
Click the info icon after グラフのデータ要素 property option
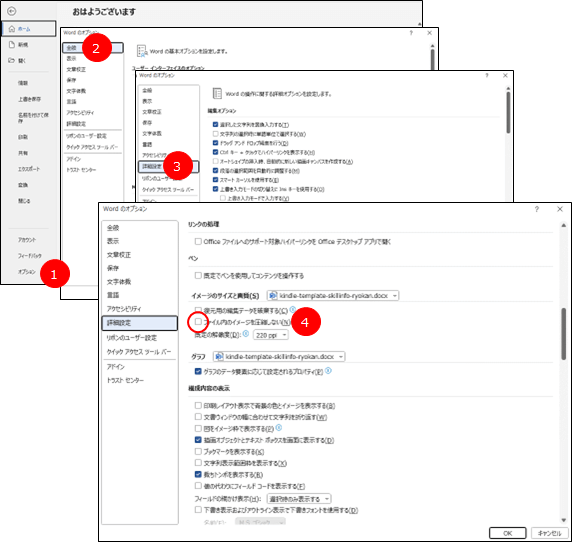pyautogui.click(x=328, y=371)
